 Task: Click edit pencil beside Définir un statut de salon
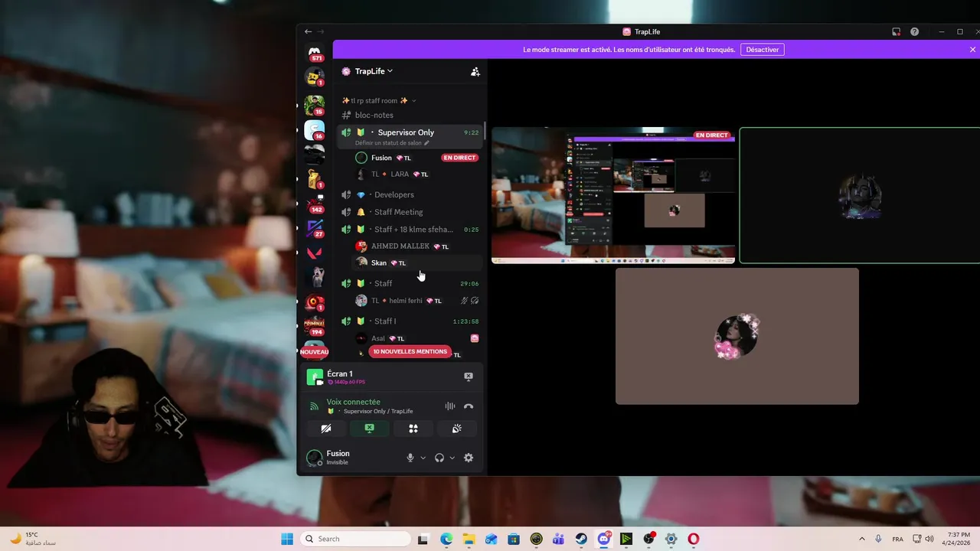point(426,143)
